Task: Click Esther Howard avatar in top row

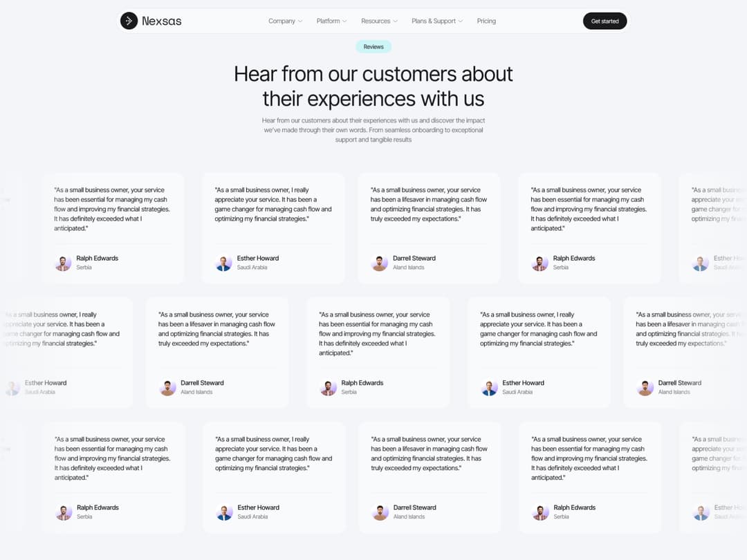Action: pos(223,263)
